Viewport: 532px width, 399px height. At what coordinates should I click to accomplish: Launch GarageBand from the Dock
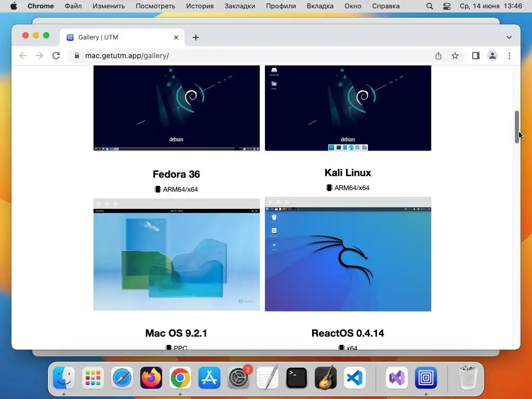(326, 378)
